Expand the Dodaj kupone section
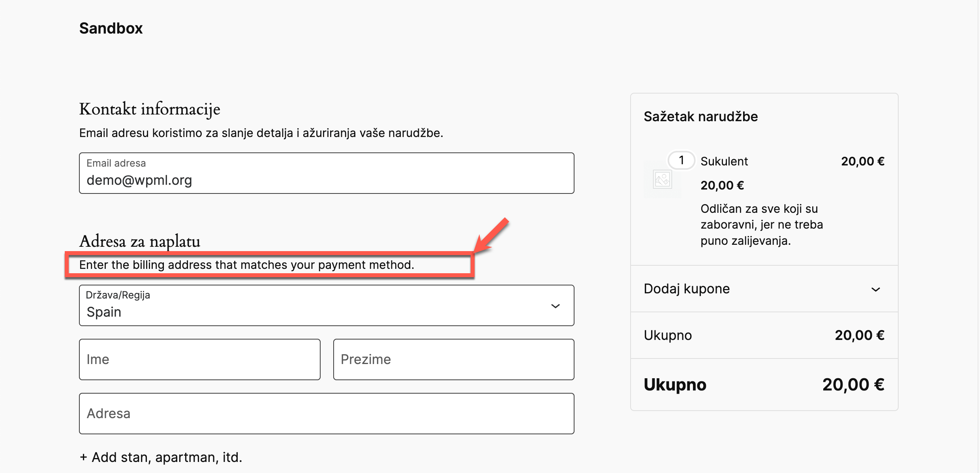 (687, 289)
